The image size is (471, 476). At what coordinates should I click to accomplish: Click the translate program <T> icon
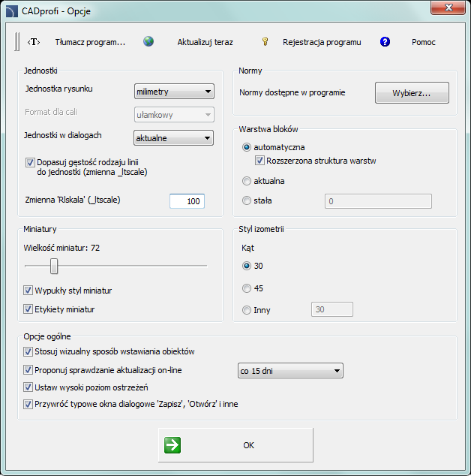(34, 42)
